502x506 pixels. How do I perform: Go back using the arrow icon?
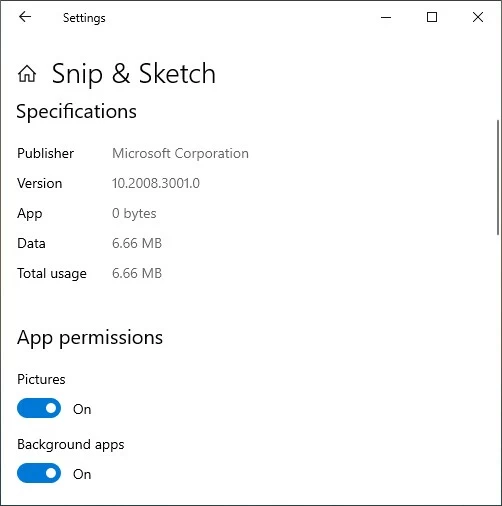25,17
